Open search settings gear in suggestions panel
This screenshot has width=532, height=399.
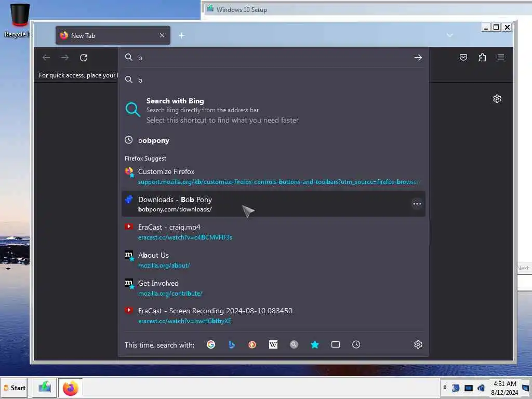(x=418, y=345)
